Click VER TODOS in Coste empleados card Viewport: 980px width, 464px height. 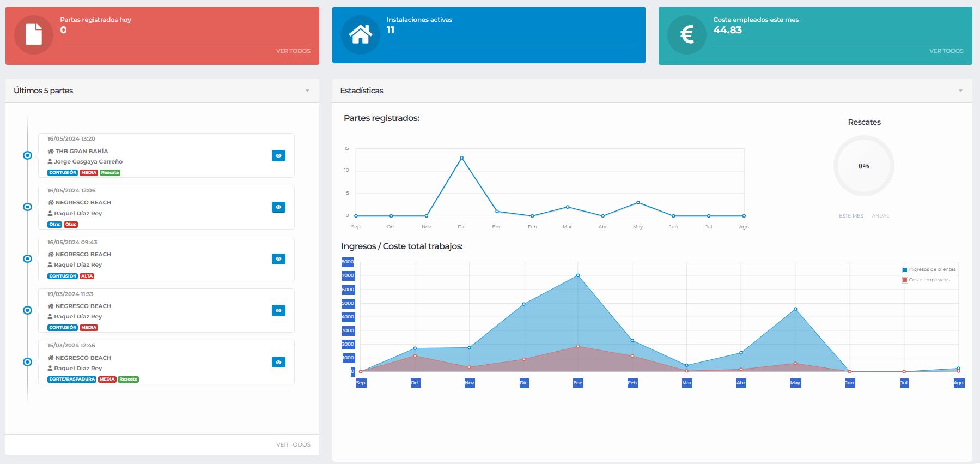pyautogui.click(x=946, y=51)
